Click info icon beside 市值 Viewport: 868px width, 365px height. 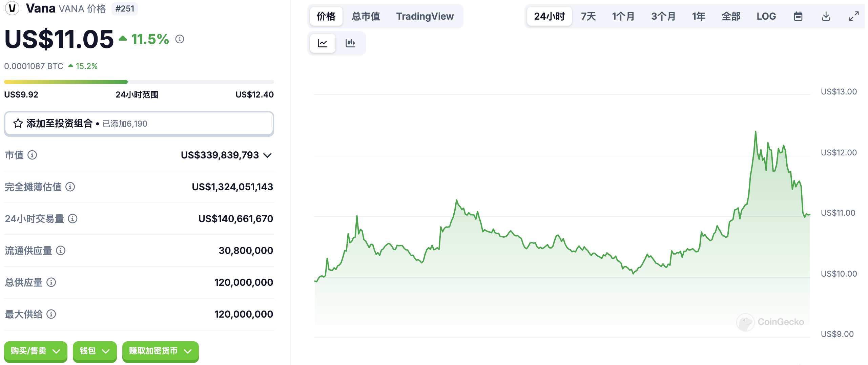(x=32, y=155)
